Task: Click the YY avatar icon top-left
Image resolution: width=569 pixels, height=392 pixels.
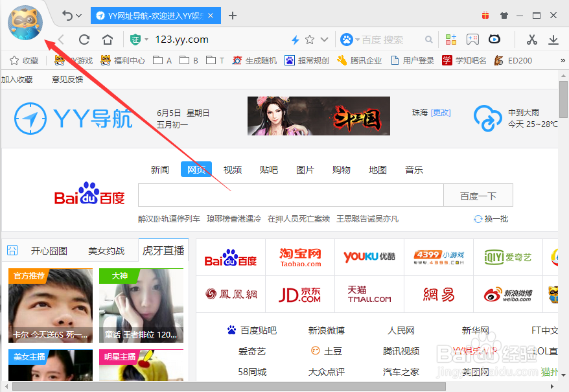Action: [x=25, y=22]
